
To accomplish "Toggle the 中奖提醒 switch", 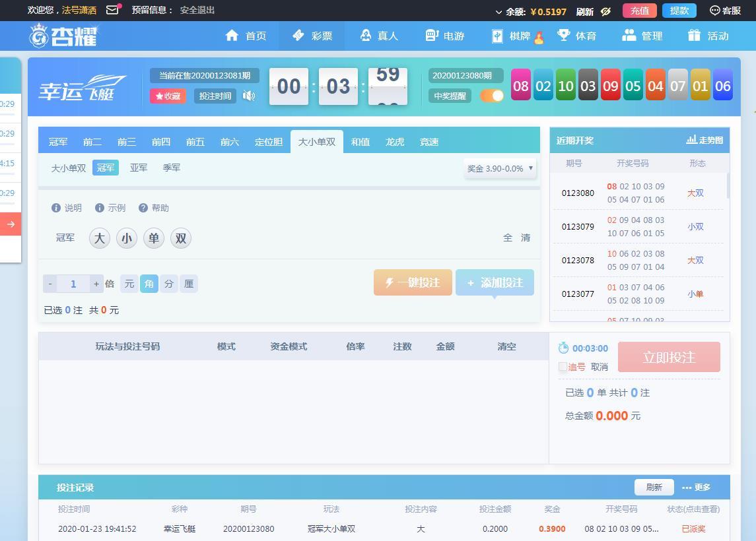I will pyautogui.click(x=492, y=96).
